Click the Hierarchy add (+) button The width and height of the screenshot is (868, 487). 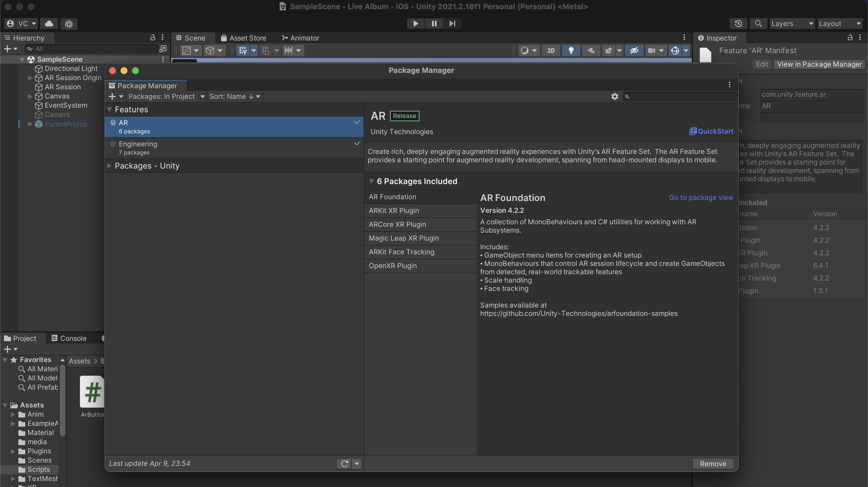click(10, 49)
